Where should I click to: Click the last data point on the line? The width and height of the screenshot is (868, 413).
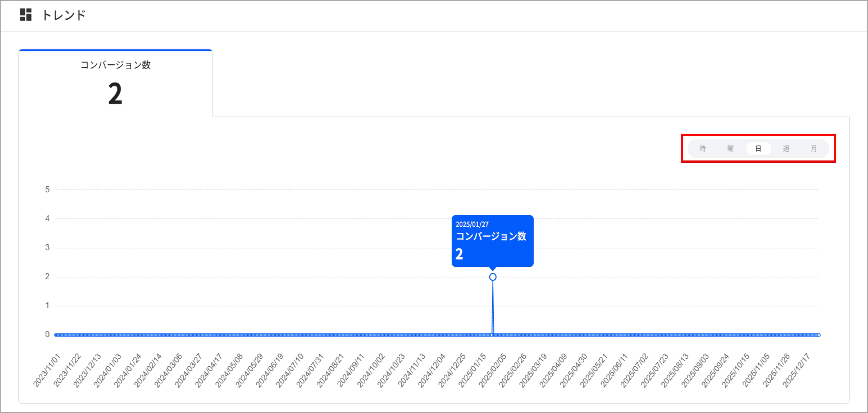pyautogui.click(x=819, y=335)
